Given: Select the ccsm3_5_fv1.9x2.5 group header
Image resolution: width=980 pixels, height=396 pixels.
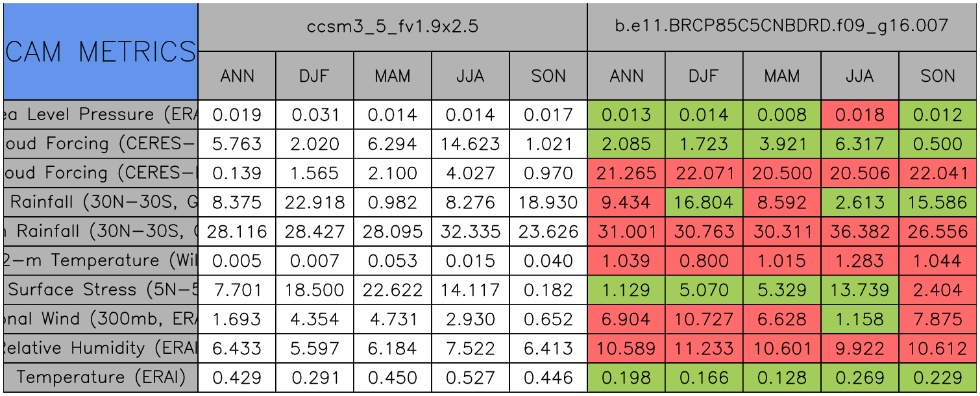Looking at the screenshot, I should click(x=393, y=27).
